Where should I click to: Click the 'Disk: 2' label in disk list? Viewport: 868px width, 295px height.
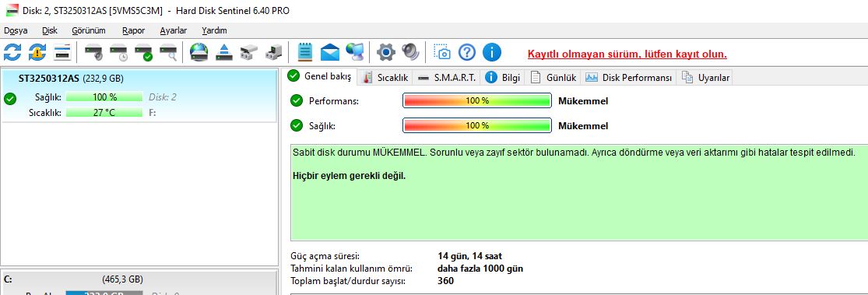(x=163, y=97)
